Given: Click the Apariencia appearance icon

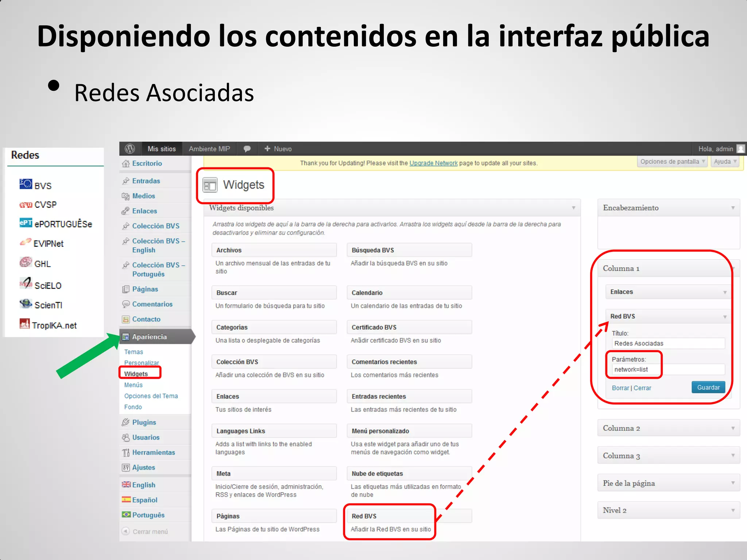Looking at the screenshot, I should coord(126,337).
